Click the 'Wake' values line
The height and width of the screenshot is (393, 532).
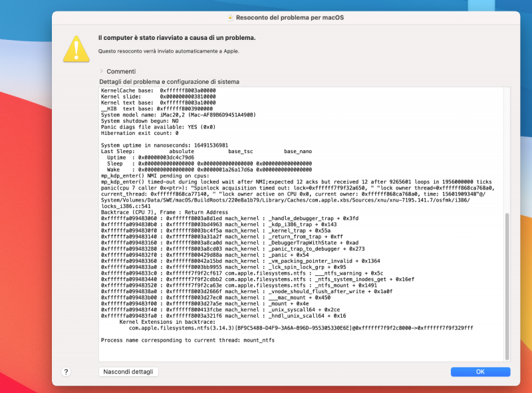coord(209,170)
